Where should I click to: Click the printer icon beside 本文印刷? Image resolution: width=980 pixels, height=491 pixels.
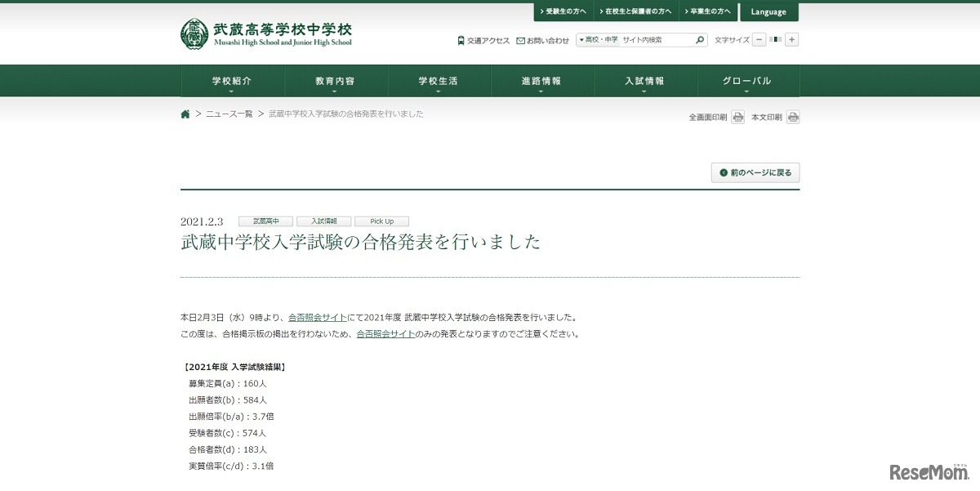791,116
